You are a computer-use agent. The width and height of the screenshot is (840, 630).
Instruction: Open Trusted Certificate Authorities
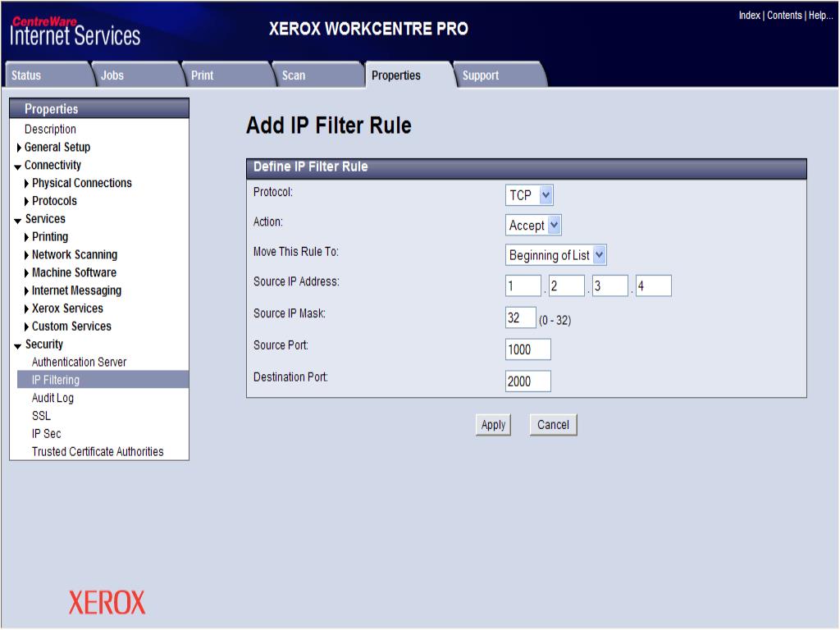pos(98,452)
